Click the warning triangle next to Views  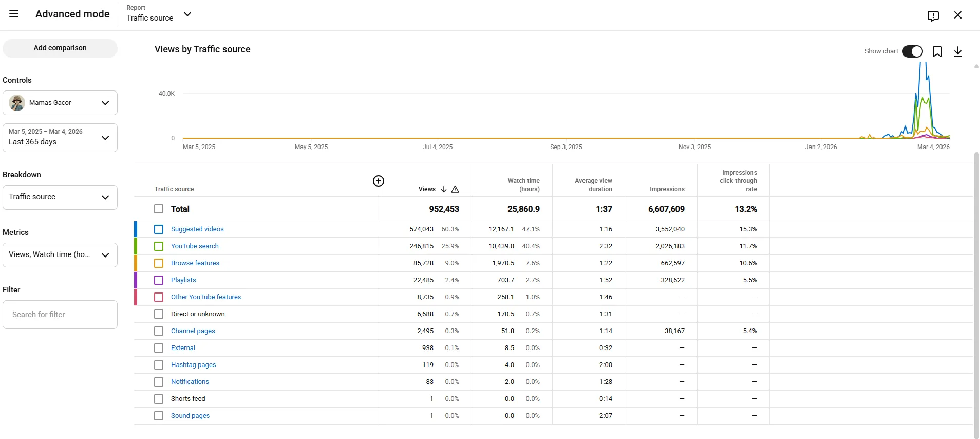coord(455,189)
